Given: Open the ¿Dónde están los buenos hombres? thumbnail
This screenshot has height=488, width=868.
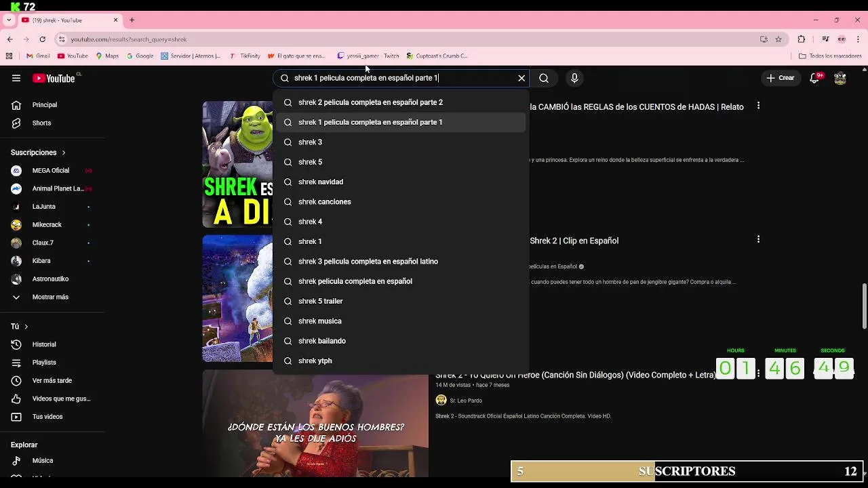Looking at the screenshot, I should pyautogui.click(x=315, y=424).
